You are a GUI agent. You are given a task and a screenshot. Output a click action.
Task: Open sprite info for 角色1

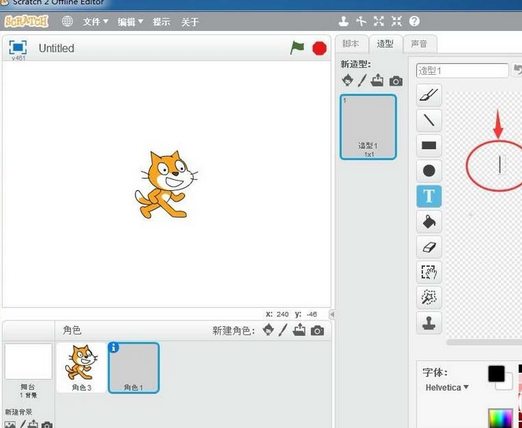click(114, 347)
